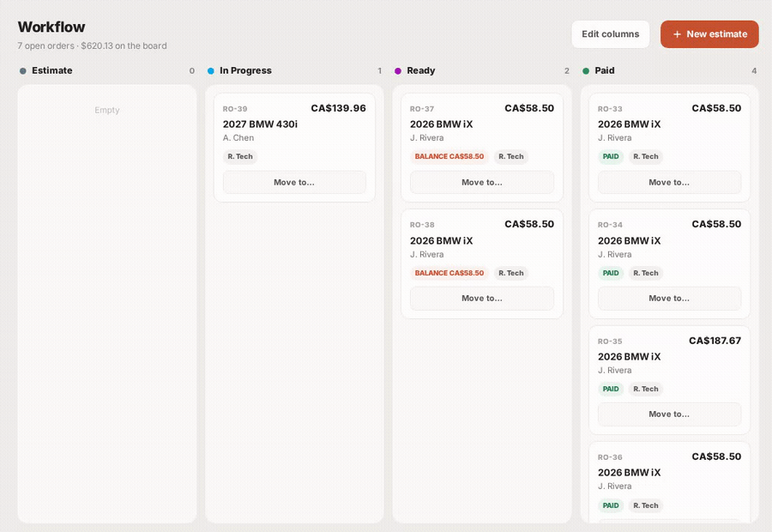Open Move to dropdown on RO-35 card
This screenshot has height=532, width=772.
(669, 414)
